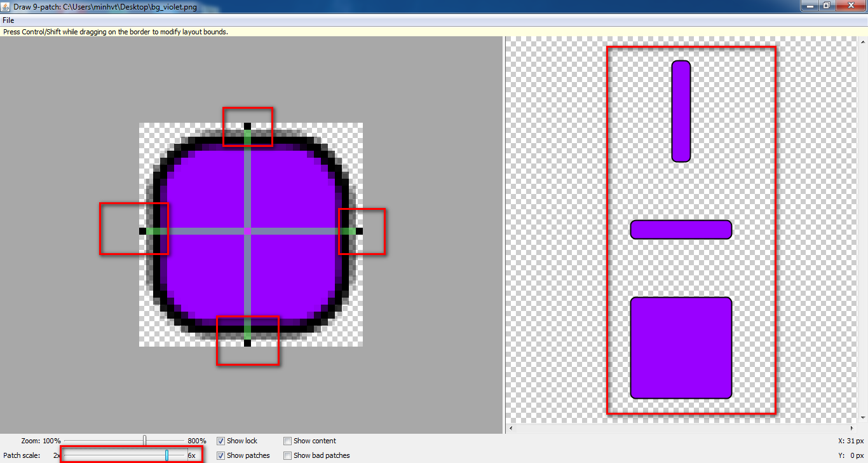Click the bottom black stretch marker pixel
The image size is (868, 463).
[247, 343]
